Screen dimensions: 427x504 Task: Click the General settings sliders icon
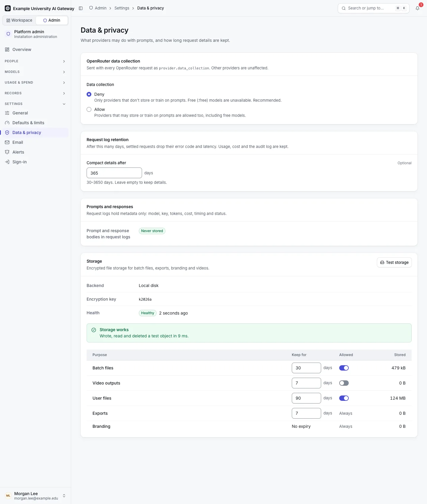(x=7, y=113)
